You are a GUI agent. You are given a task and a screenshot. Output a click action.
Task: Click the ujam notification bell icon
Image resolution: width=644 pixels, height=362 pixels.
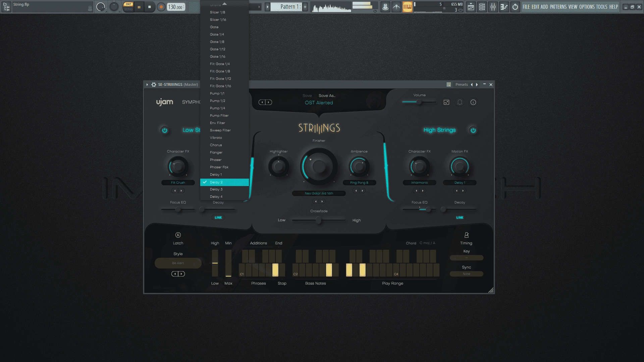pos(460,102)
